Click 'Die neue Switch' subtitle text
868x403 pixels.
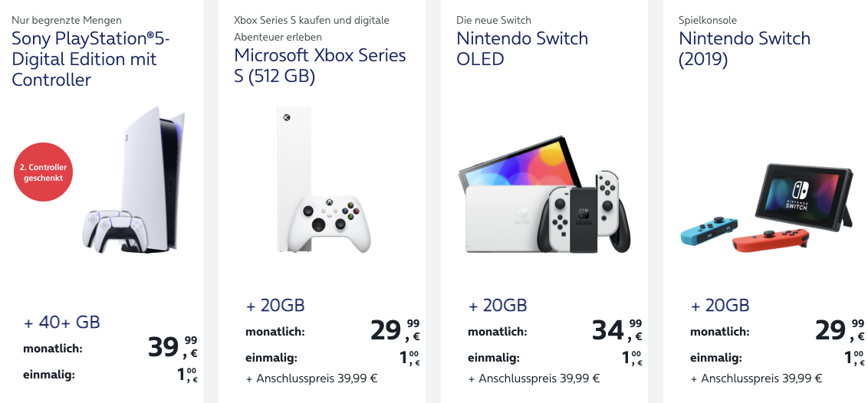(x=494, y=20)
